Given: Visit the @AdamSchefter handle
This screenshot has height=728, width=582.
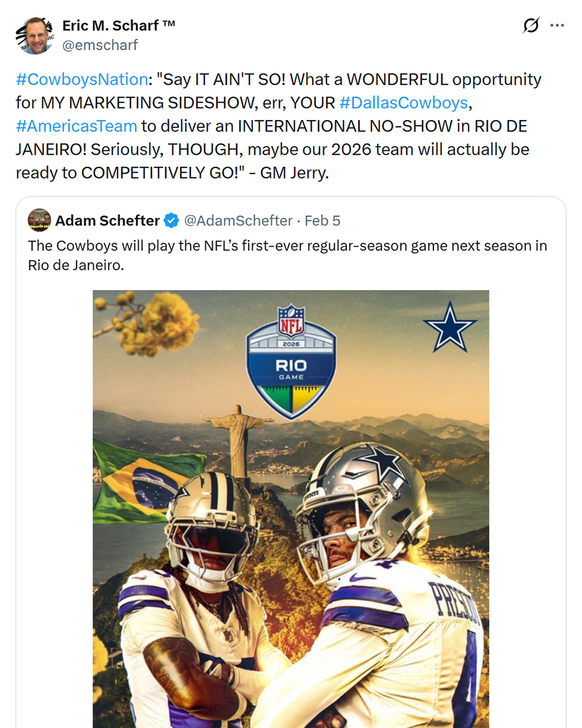Looking at the screenshot, I should click(238, 221).
